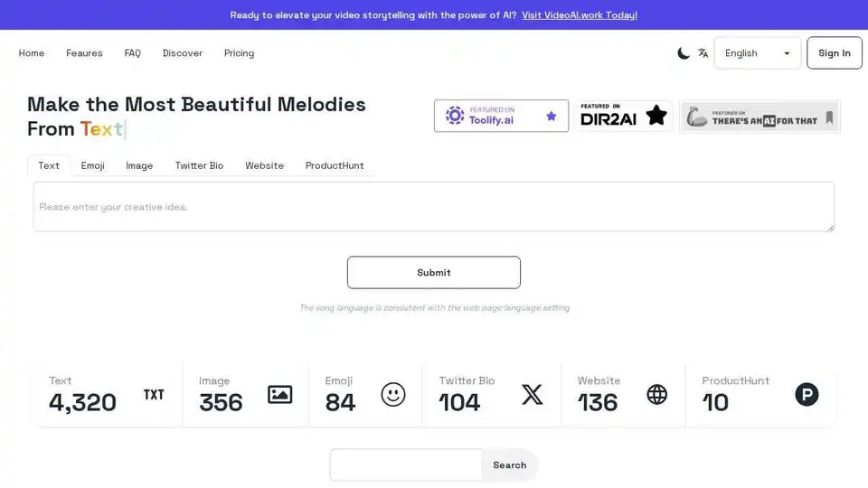Click the ProductHunt P logo icon
Viewport: 868px width, 488px height.
point(807,395)
